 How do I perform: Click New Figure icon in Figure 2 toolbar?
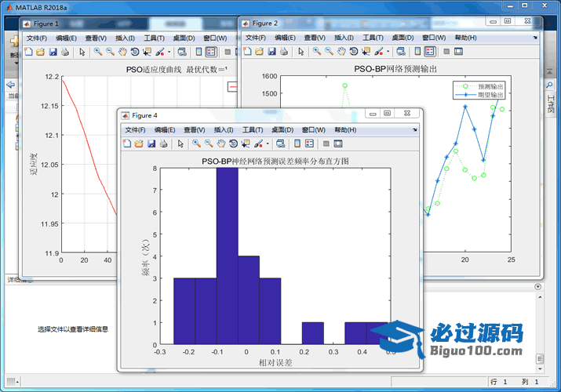pyautogui.click(x=247, y=52)
